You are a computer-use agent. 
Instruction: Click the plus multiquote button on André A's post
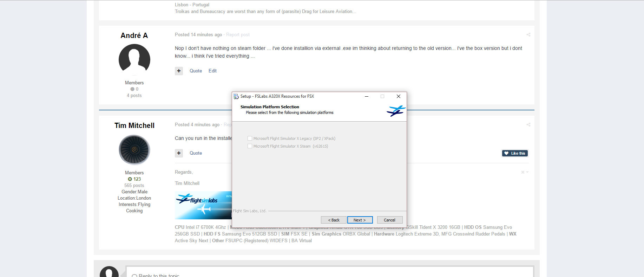(x=179, y=71)
